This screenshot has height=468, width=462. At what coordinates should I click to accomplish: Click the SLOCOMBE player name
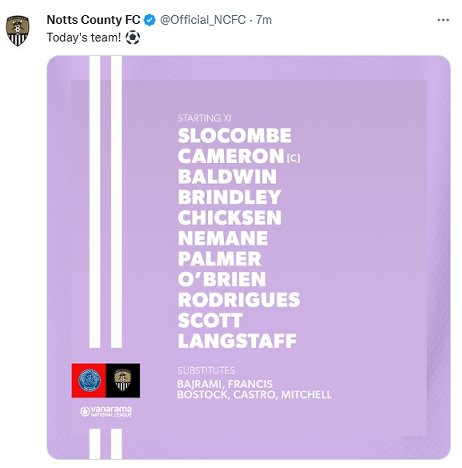(x=235, y=136)
